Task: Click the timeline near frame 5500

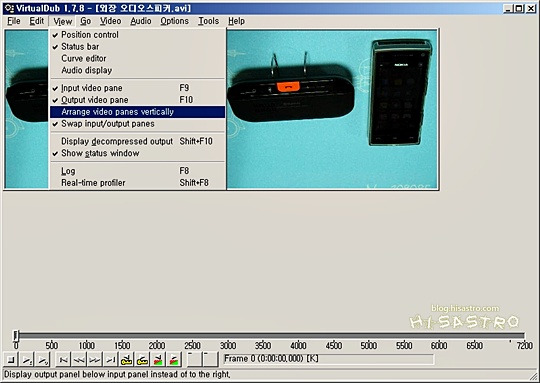Action: [404, 335]
